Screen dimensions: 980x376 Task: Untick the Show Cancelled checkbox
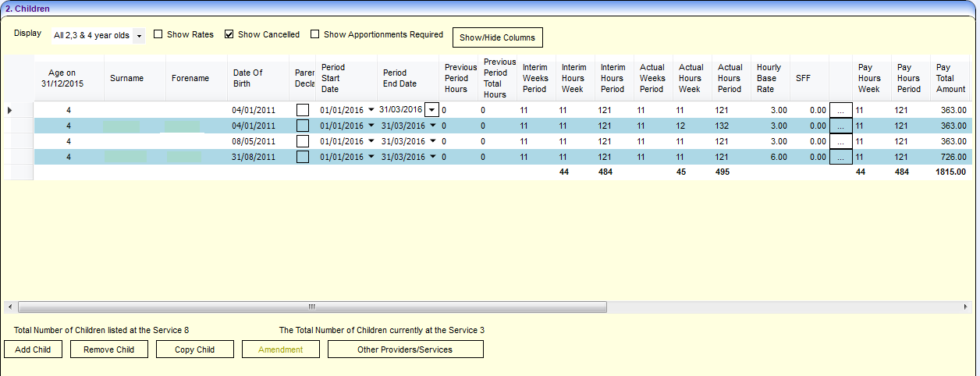[229, 34]
